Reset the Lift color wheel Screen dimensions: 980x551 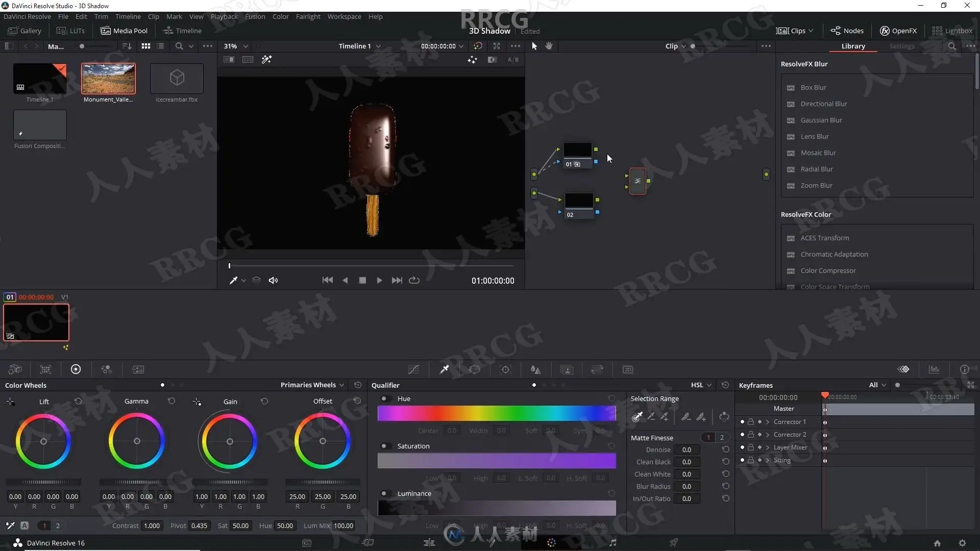[x=78, y=402]
